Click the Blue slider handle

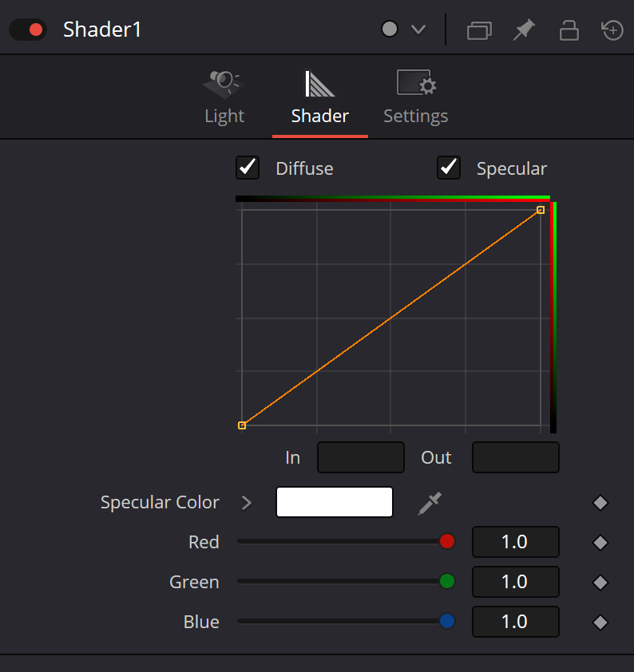pyautogui.click(x=447, y=621)
